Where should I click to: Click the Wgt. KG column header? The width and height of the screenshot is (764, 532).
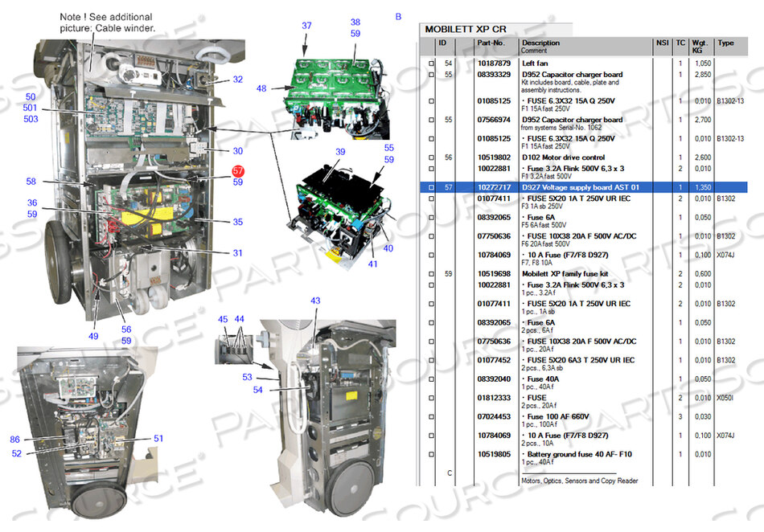pyautogui.click(x=700, y=47)
